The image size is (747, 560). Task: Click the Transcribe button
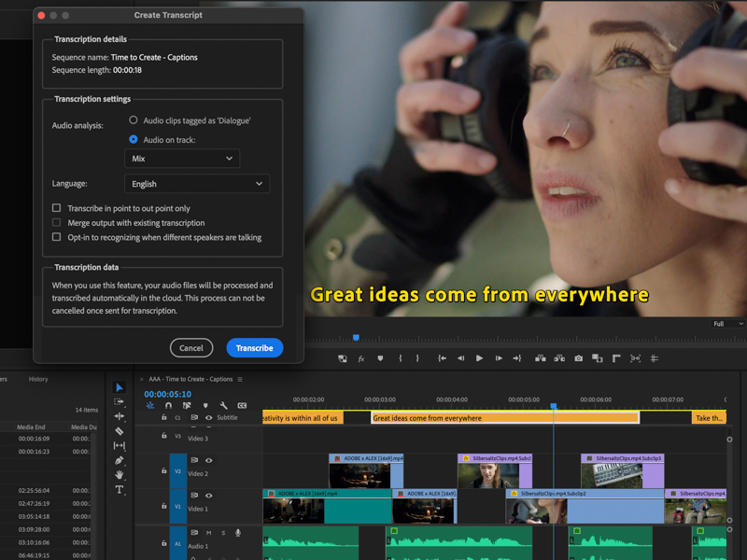tap(254, 348)
